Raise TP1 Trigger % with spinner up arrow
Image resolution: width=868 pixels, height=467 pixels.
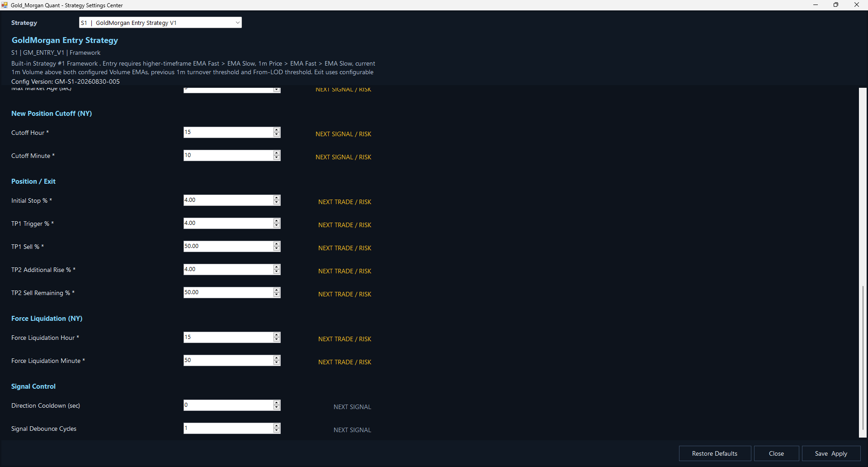tap(277, 221)
